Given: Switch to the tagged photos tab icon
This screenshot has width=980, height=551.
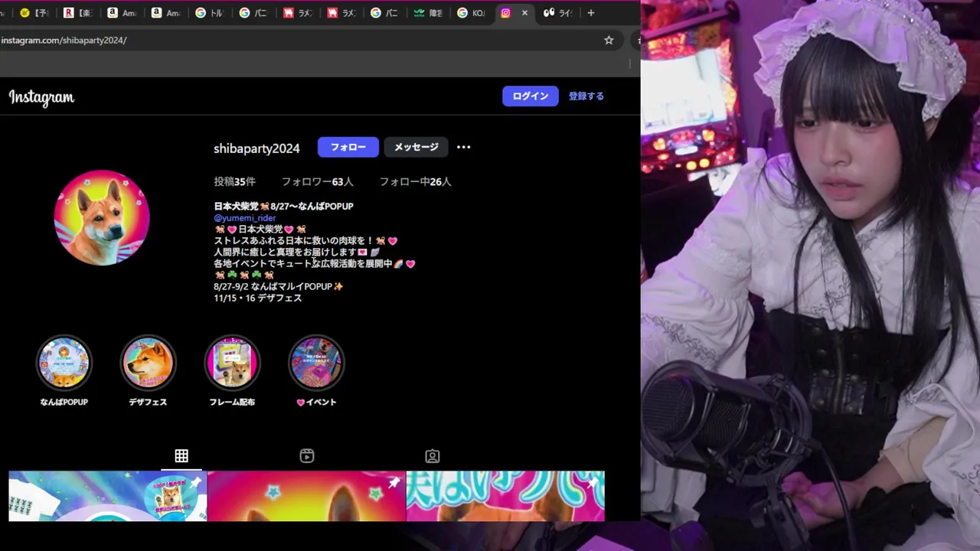Looking at the screenshot, I should pos(433,456).
